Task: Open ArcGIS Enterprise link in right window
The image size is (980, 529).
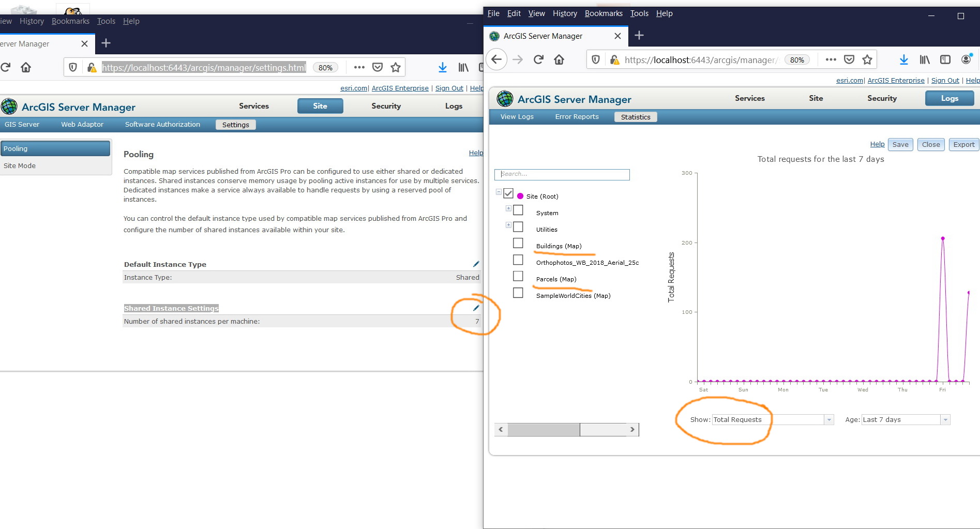Action: (x=896, y=81)
